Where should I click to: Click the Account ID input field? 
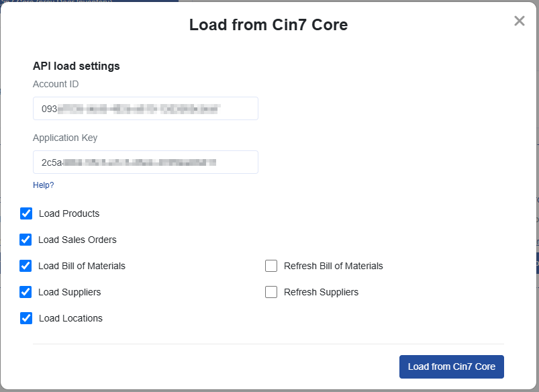click(145, 108)
